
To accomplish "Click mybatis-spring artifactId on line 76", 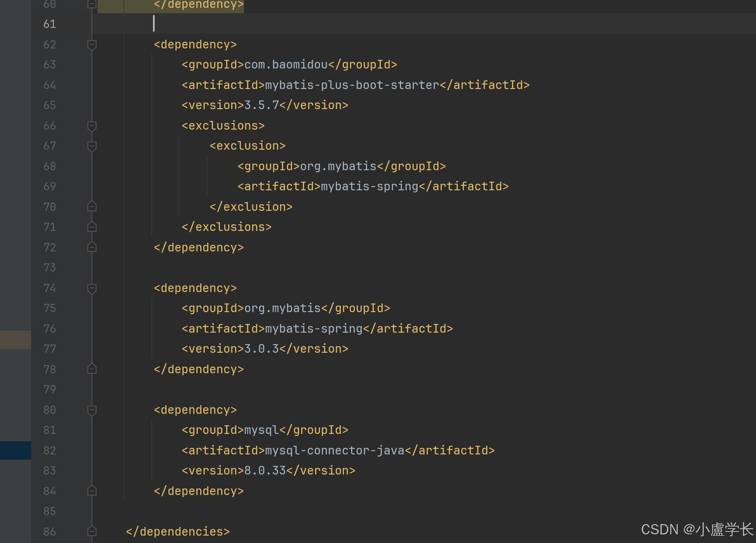I will pos(314,329).
